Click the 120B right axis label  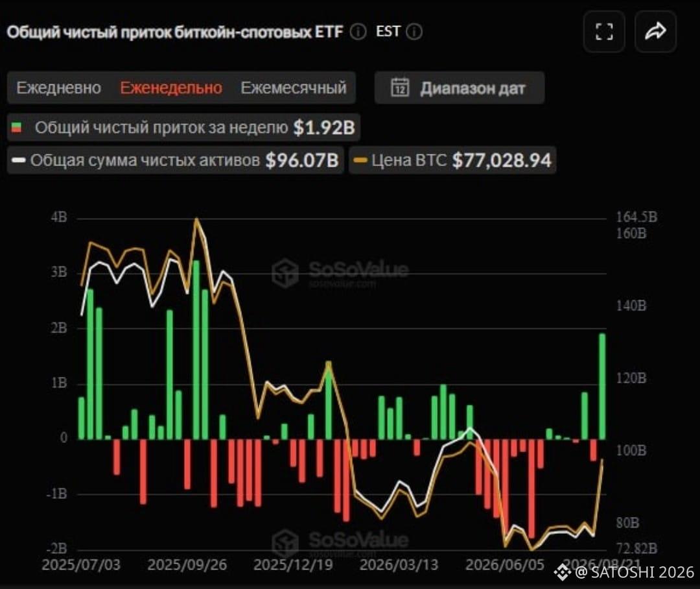point(631,379)
